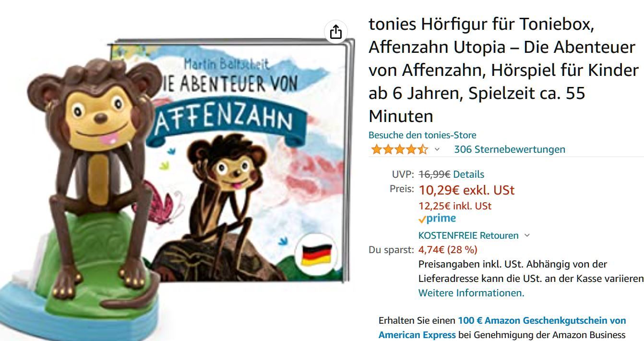Open 306 Sternebewertungen reviews link
The image size is (644, 341).
pos(510,149)
